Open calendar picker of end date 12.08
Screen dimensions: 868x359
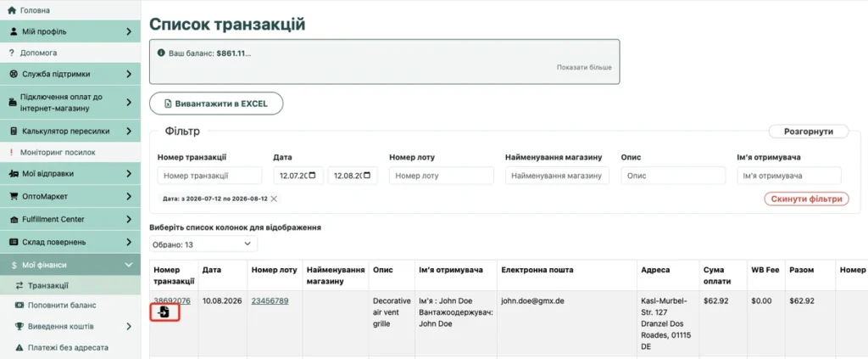[366, 176]
